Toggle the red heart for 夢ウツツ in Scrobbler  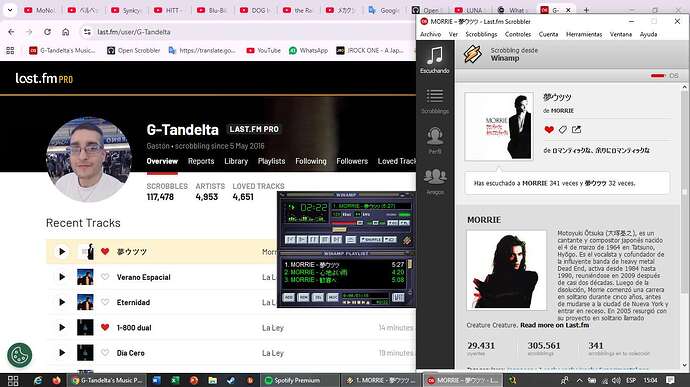pyautogui.click(x=549, y=129)
